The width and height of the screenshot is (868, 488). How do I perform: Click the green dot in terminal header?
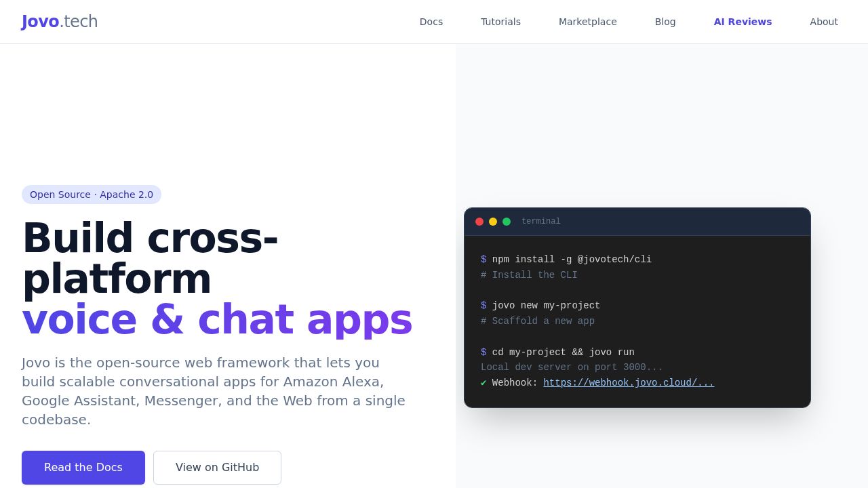507,222
